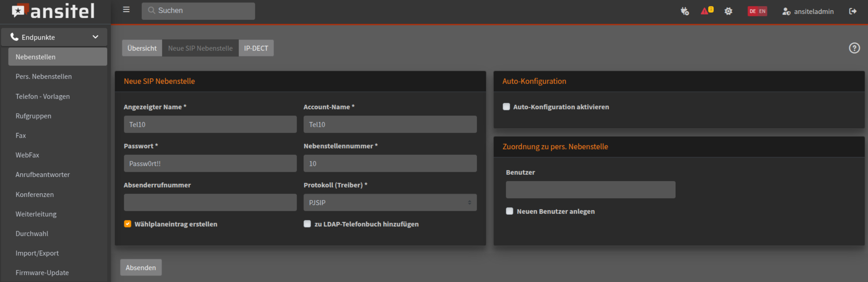Click the Angezeigter Name field

click(210, 124)
